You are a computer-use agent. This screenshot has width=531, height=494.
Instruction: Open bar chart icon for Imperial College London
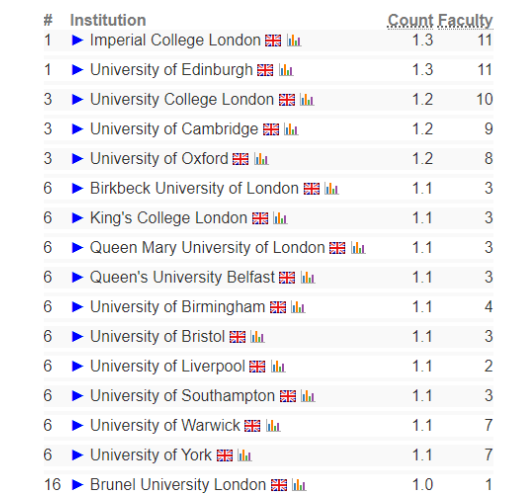(x=294, y=41)
